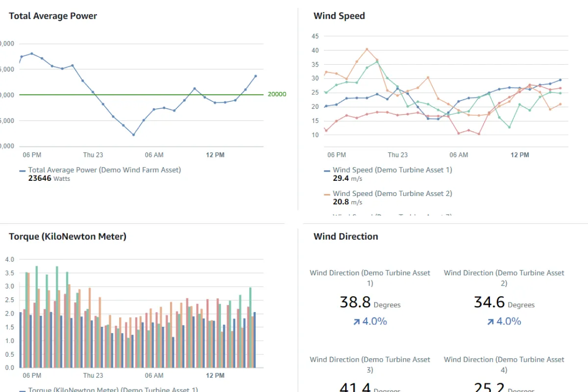588x392 pixels.
Task: Select the Wind Direction (Demo Turbine Asset 4) label
Action: coord(504,364)
